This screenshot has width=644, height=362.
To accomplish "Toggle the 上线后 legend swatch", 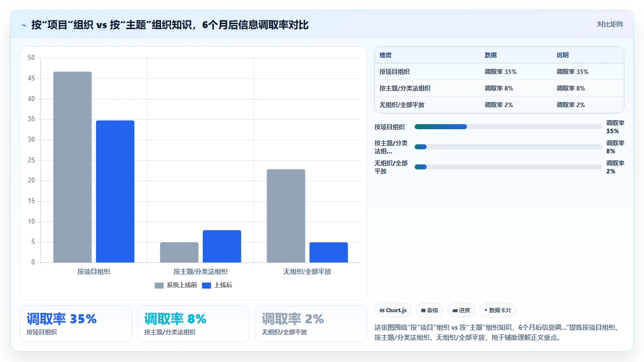I will click(206, 286).
